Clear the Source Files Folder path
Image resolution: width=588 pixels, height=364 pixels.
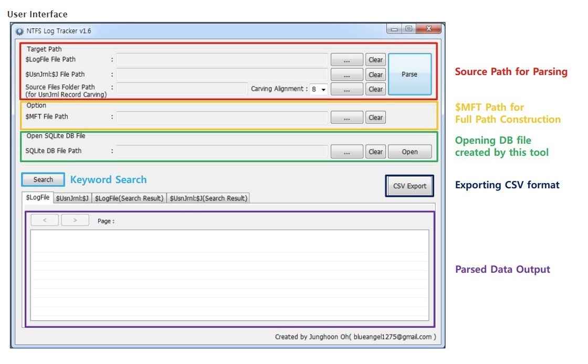point(375,89)
